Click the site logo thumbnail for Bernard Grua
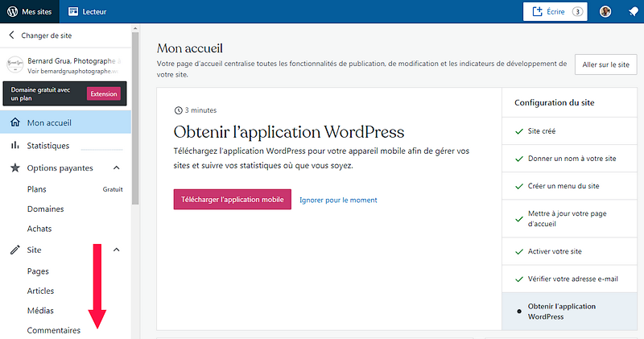644x339 pixels. coord(14,65)
